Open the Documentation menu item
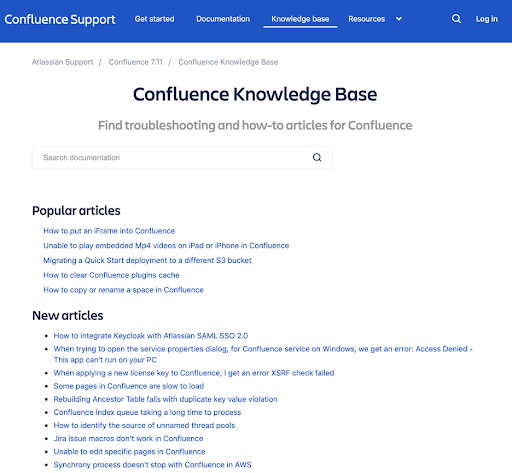The image size is (512, 473). pyautogui.click(x=223, y=19)
